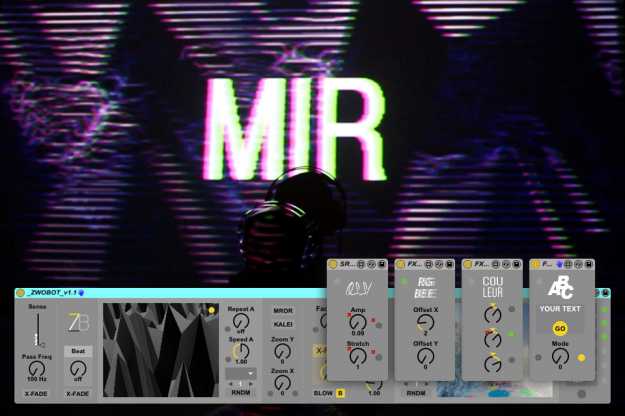Click first header icon of RGBEE device
The height and width of the screenshot is (416, 625).
(x=428, y=264)
